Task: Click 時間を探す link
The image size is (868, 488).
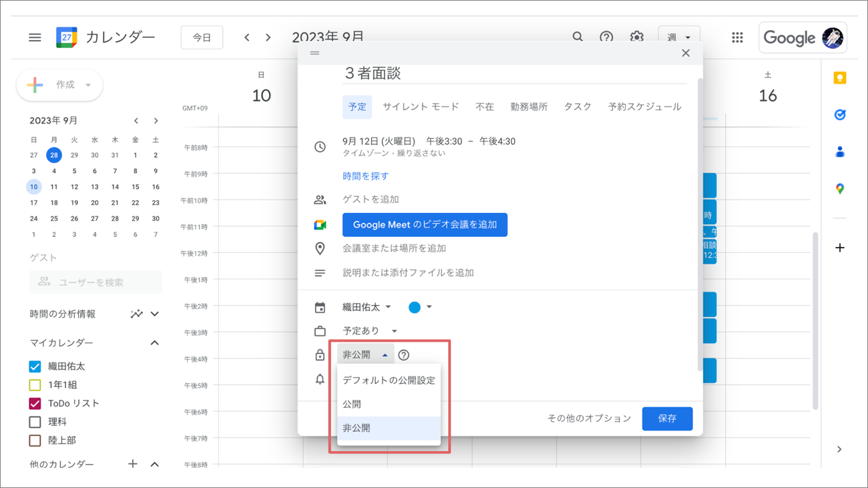Action: [x=365, y=176]
